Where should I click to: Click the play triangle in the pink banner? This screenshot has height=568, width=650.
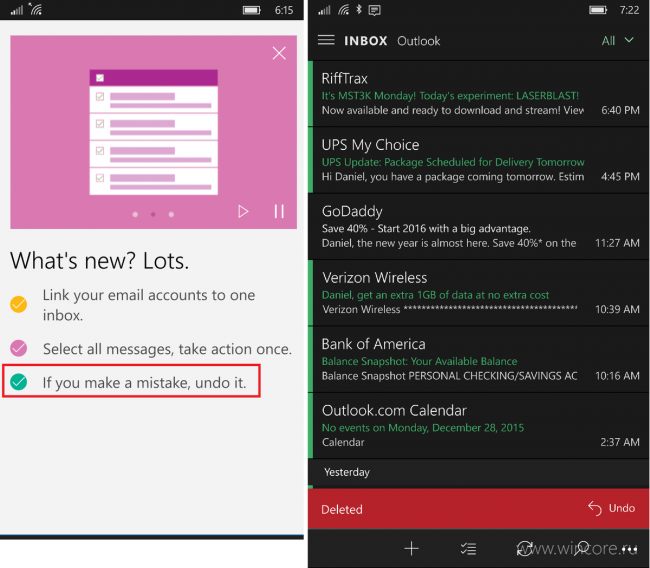click(x=243, y=211)
